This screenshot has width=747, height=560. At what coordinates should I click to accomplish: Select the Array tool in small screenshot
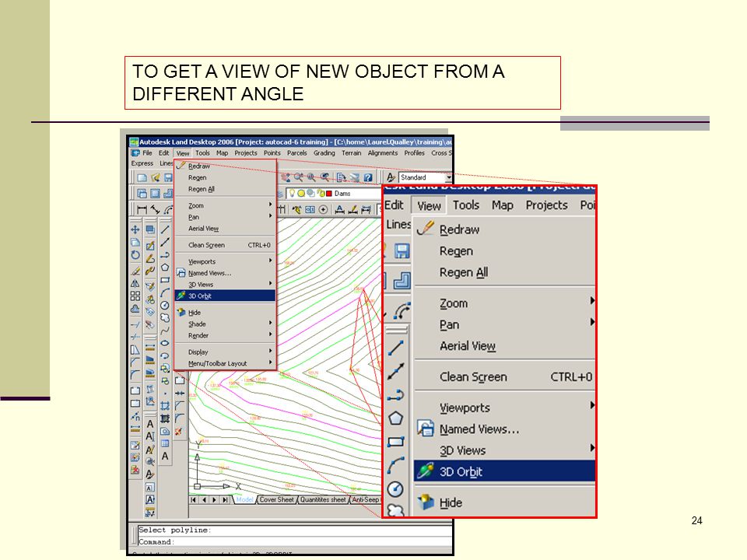pyautogui.click(x=135, y=296)
